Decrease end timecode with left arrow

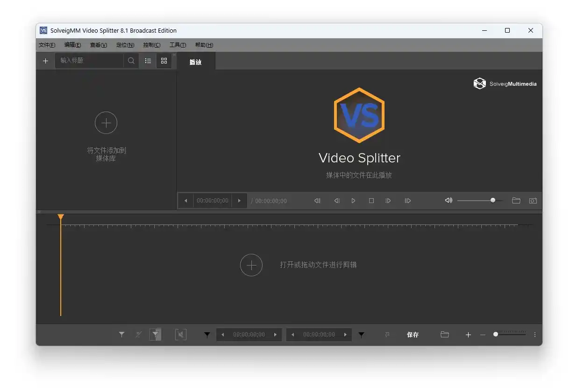292,335
